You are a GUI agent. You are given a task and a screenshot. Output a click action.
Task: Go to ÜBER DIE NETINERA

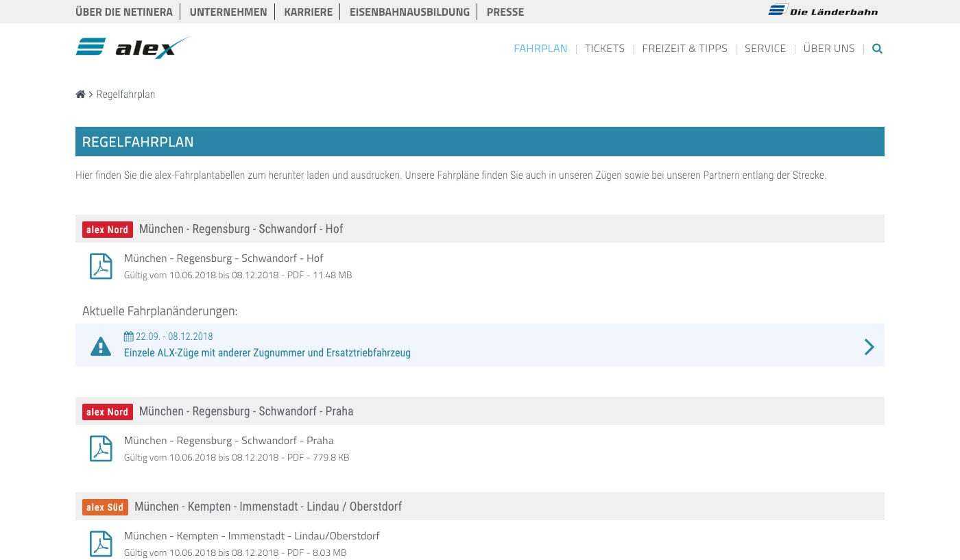[124, 12]
